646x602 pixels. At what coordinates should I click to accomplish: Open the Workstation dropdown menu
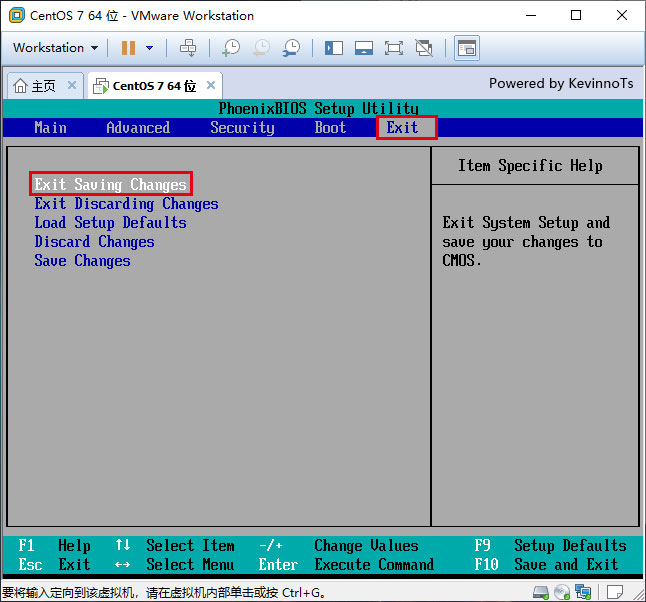click(x=56, y=48)
